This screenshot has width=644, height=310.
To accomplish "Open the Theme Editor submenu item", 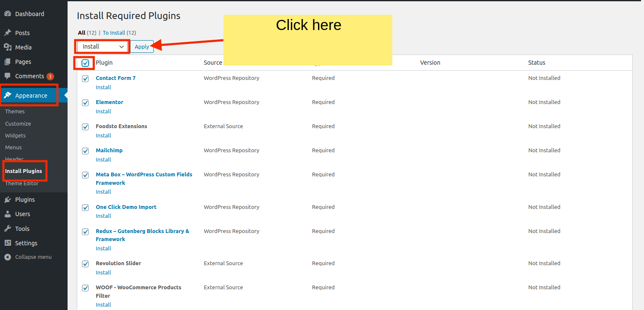I will (x=22, y=184).
